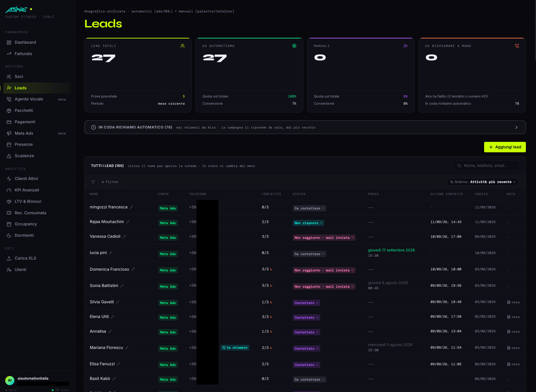Click the clock icon in the recall queue banner

[x=93, y=127]
